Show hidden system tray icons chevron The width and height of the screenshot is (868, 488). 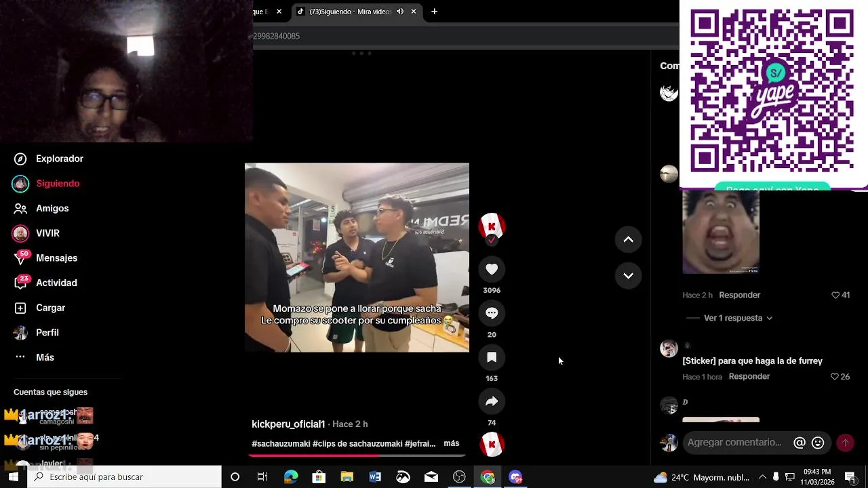click(x=762, y=477)
